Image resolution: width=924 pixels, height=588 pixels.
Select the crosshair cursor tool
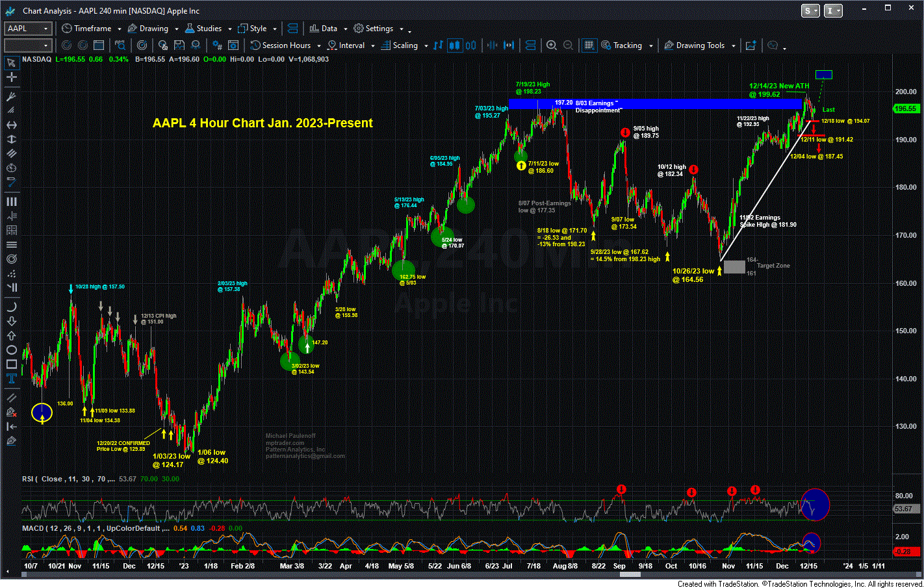point(11,77)
